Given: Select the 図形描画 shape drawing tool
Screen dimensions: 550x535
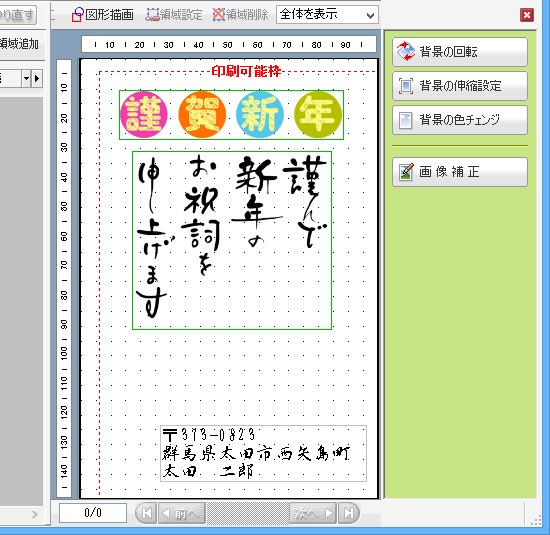Looking at the screenshot, I should pos(103,15).
